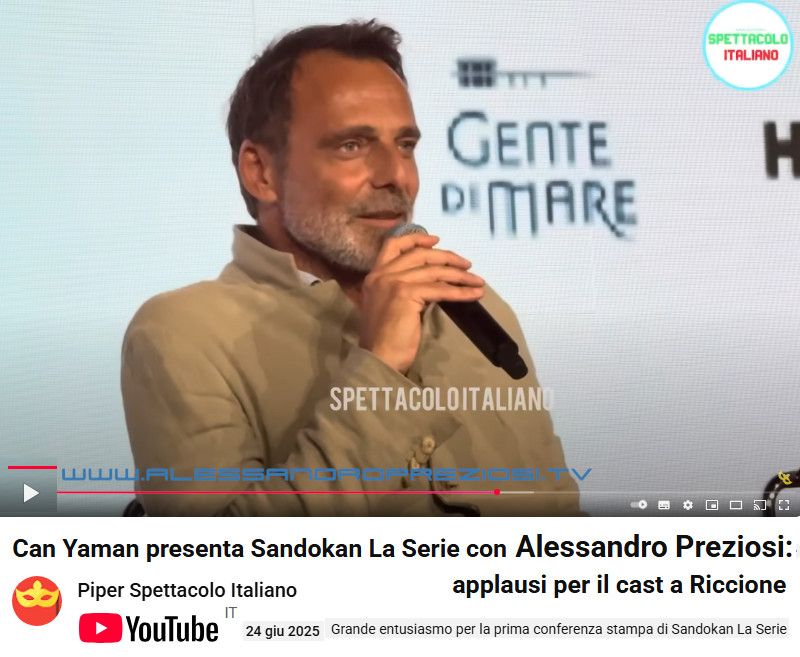800x657 pixels.
Task: Click the YouTube logo
Action: point(149,628)
